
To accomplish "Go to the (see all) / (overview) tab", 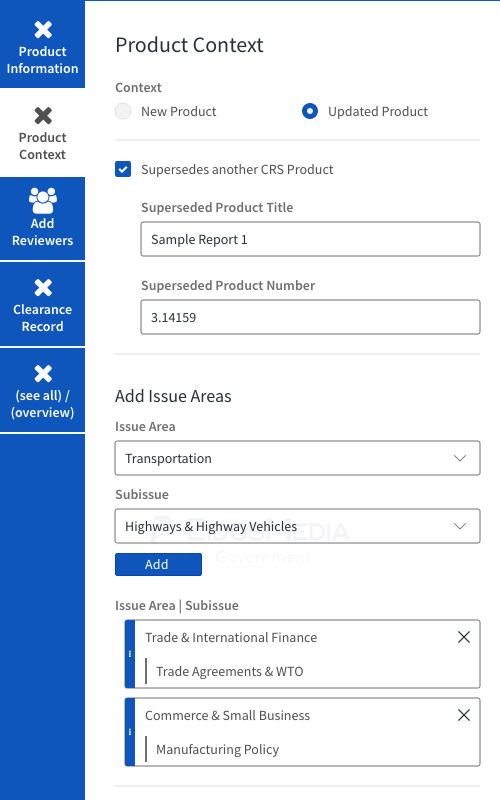I will point(42,390).
